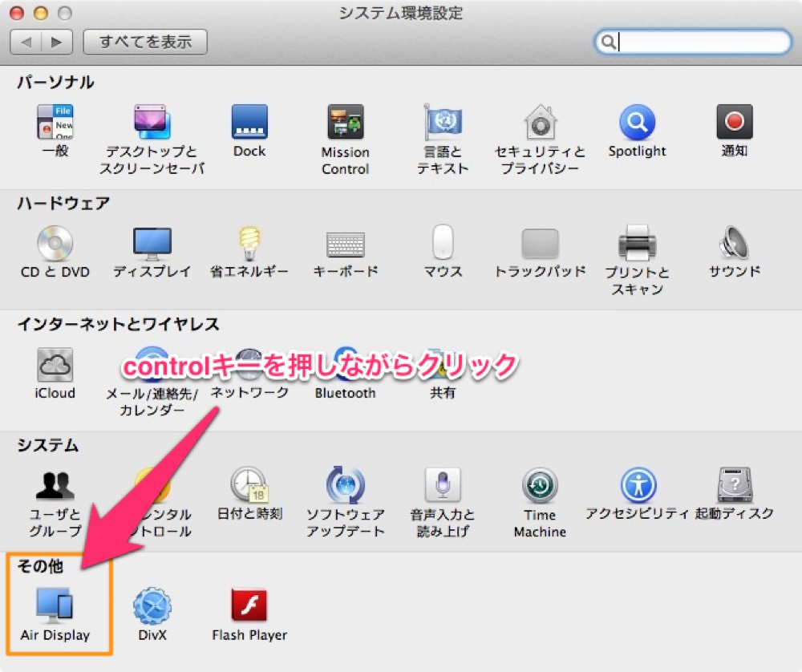
Task: Open マウス preferences
Action: [x=443, y=242]
